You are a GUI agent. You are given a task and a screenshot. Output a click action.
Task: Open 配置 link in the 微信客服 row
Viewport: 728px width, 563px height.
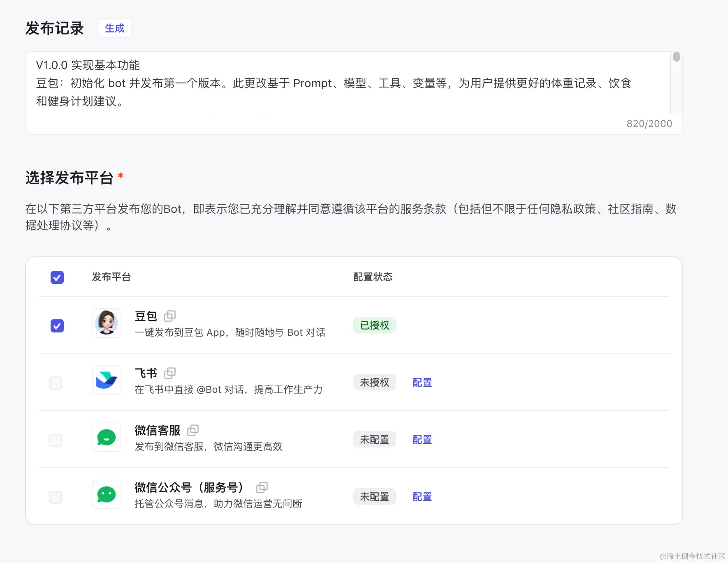[x=422, y=440]
